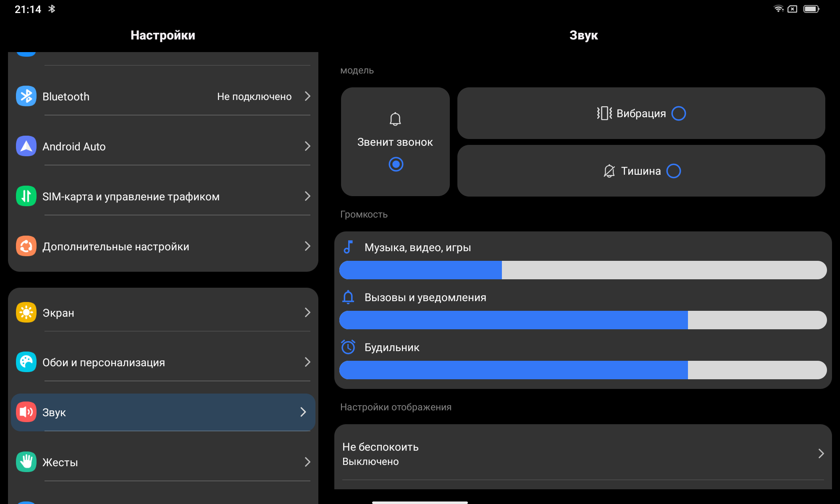
Task: Click the Выключено status text
Action: pos(370,462)
